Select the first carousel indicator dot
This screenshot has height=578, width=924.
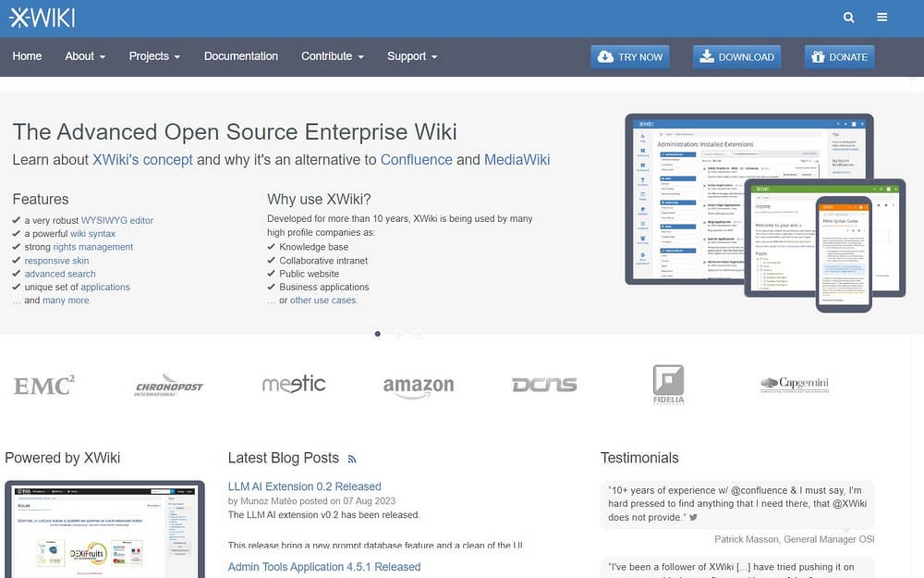tap(378, 334)
